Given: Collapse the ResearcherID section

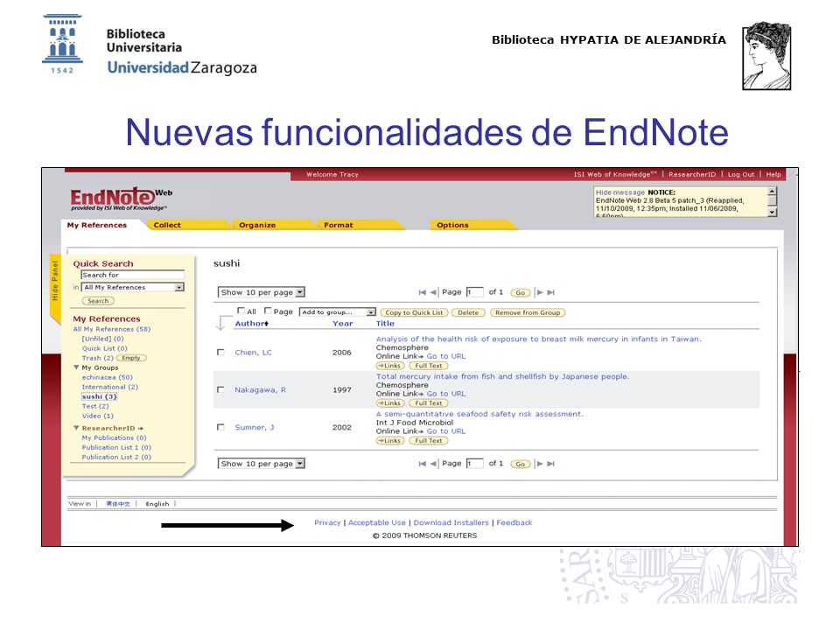Looking at the screenshot, I should [76, 428].
